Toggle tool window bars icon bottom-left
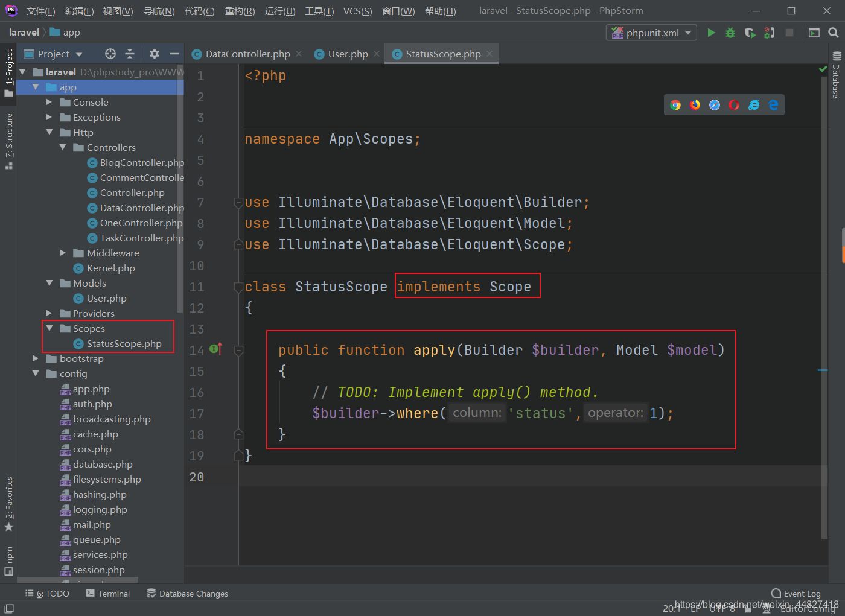This screenshot has height=616, width=845. [8, 608]
